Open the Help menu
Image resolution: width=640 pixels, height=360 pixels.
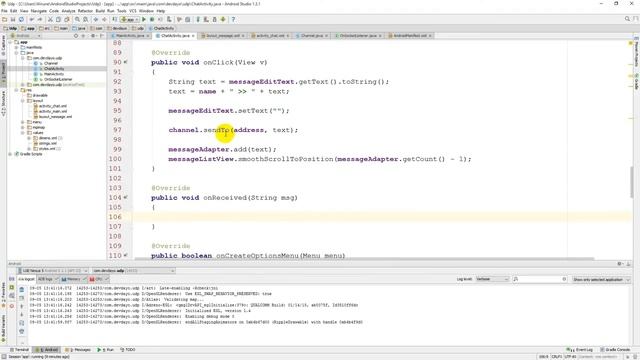coord(161,11)
